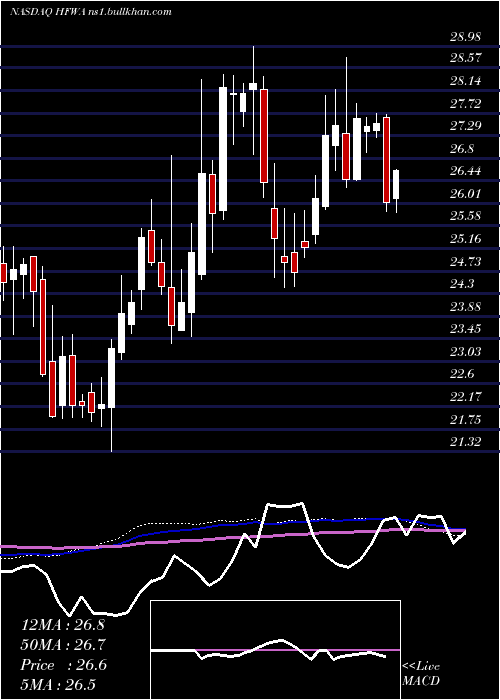This screenshot has width=500, height=700.
Task: Click the NASDAQ HFWA chart title
Action: pos(90,12)
